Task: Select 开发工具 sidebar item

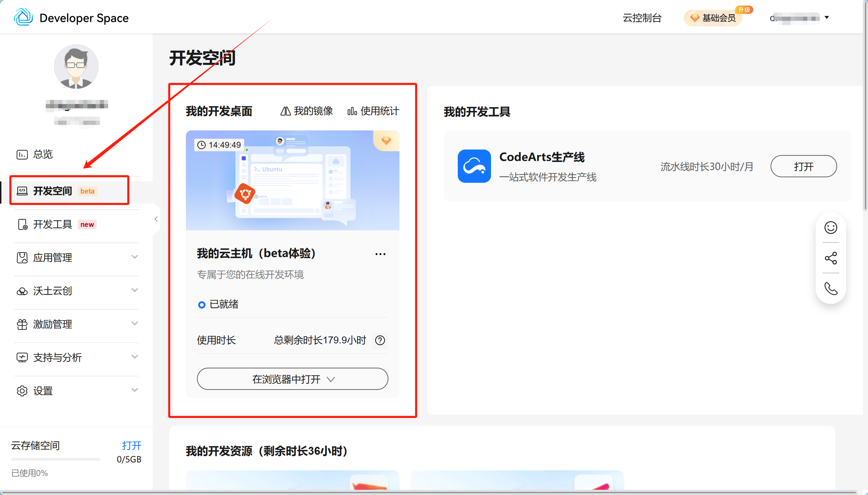Action: point(53,224)
